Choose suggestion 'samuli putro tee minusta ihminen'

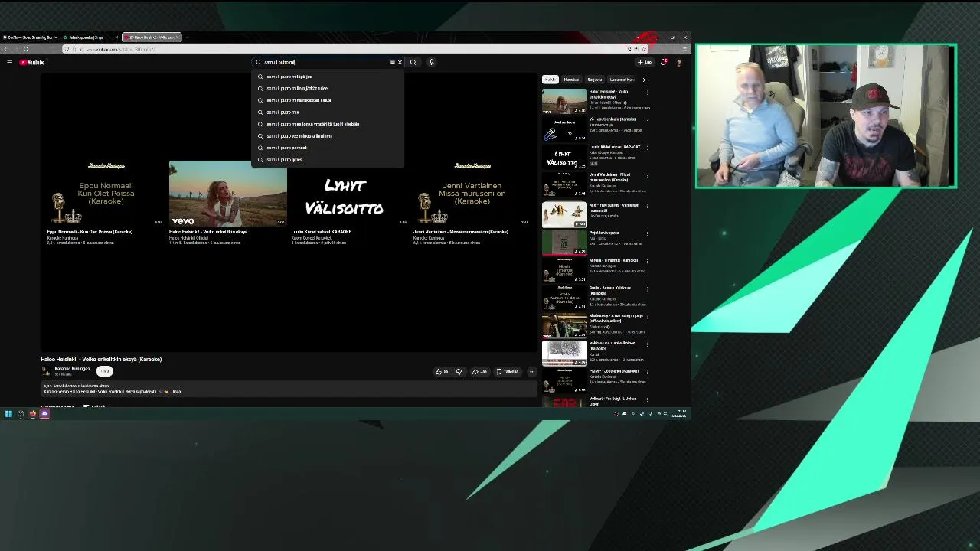[x=328, y=135]
